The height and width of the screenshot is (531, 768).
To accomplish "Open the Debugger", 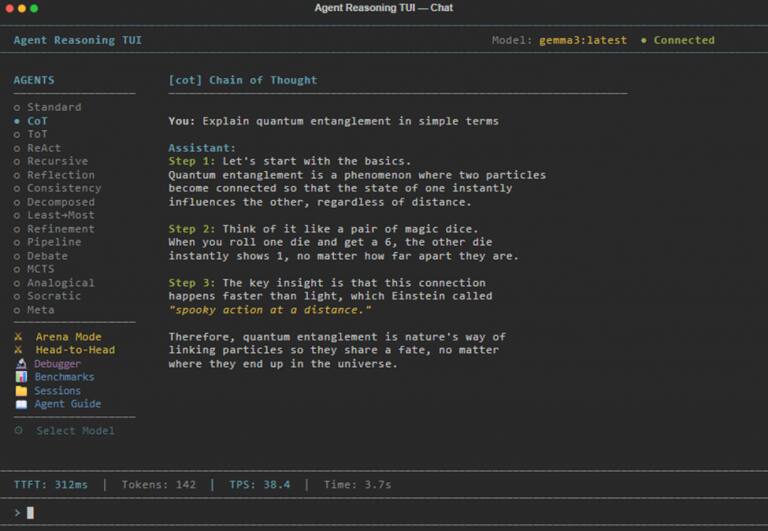I will (x=57, y=363).
